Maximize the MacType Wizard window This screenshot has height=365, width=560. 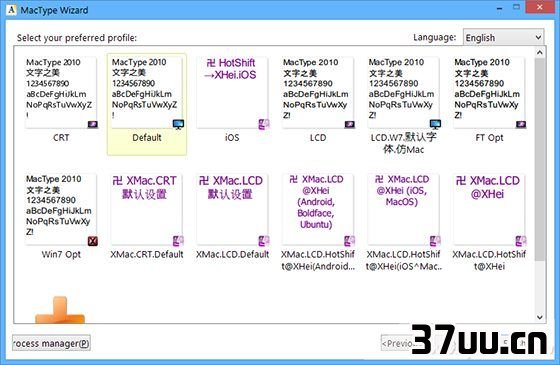[x=516, y=7]
